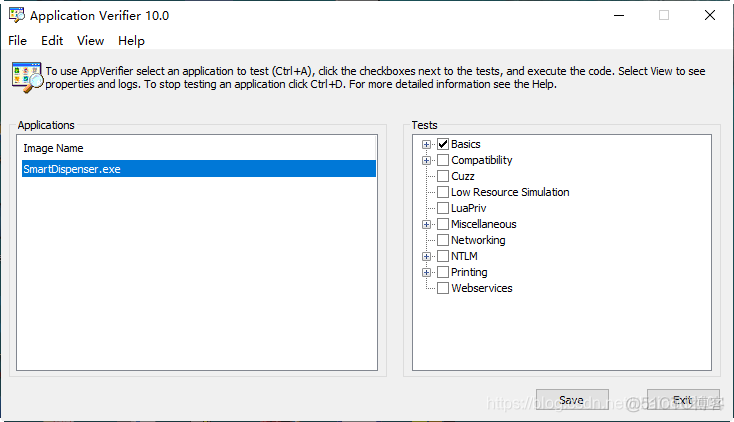Expand the NTLM tree node
This screenshot has height=422, width=734.
coord(427,256)
